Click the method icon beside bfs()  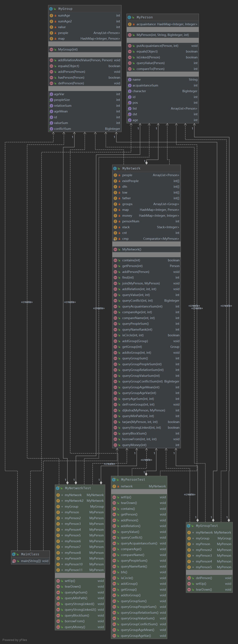[114, 572]
